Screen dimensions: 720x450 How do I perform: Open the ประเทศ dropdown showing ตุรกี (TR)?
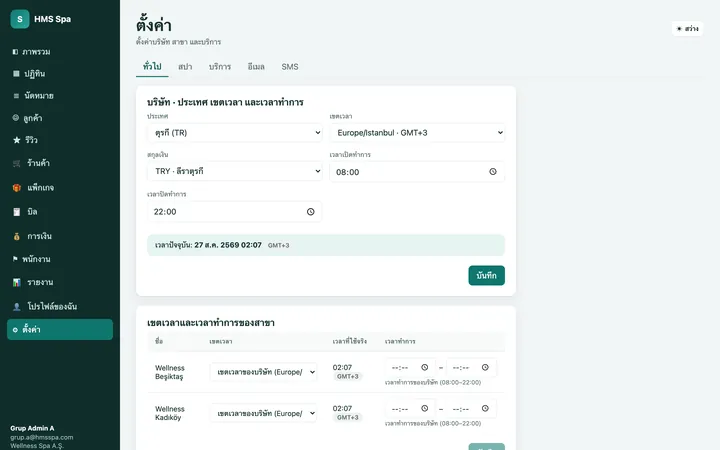(x=235, y=133)
